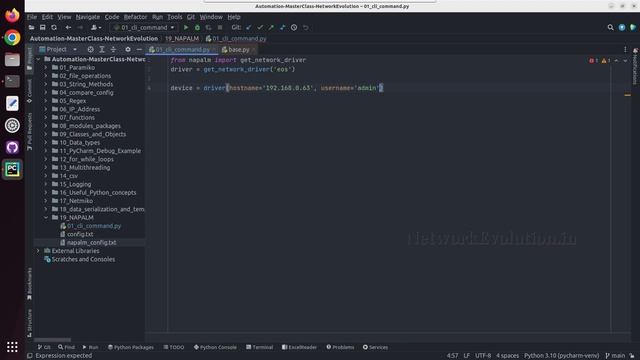Open the Navigate menu
Viewport: 640px width, 360px height.
coord(88,17)
